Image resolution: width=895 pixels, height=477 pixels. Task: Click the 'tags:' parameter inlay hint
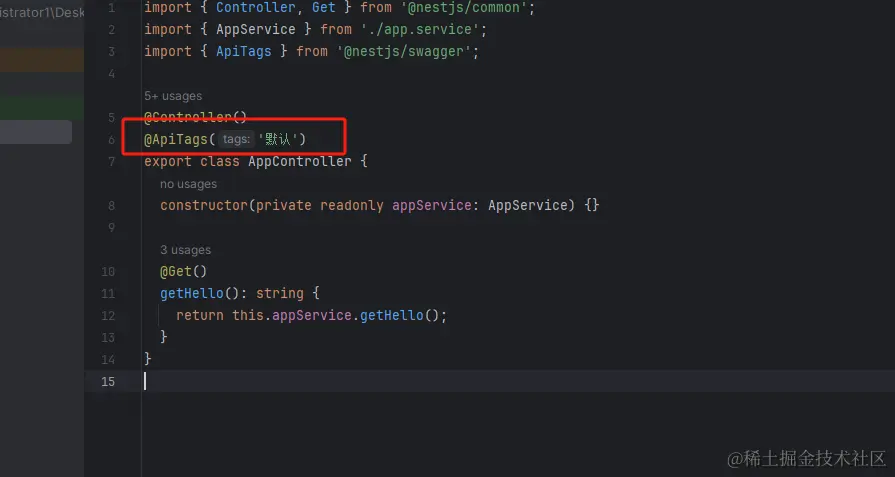(236, 139)
